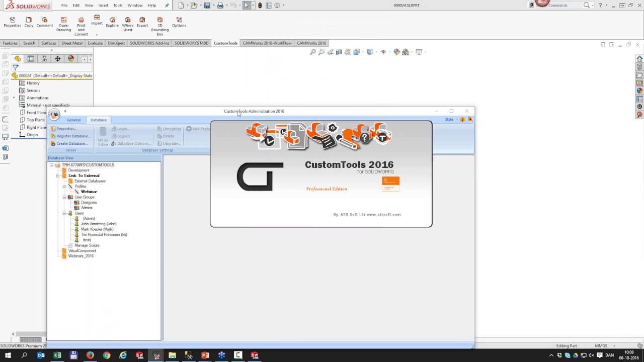
Task: Click the help question mark in Administration window
Action: point(462,120)
